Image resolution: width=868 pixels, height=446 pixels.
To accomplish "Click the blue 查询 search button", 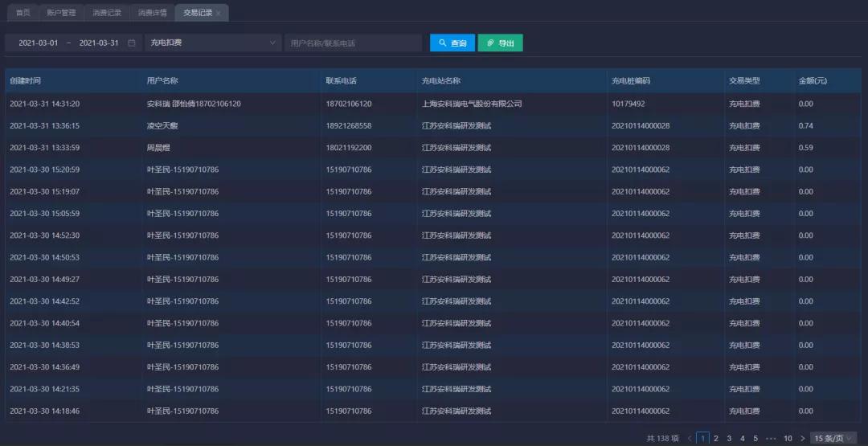I will pyautogui.click(x=452, y=43).
